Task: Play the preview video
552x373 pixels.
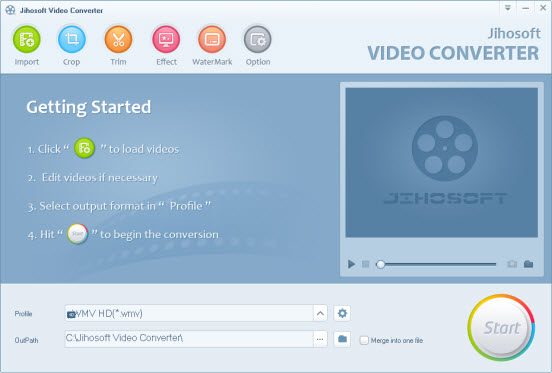Action: pyautogui.click(x=351, y=264)
